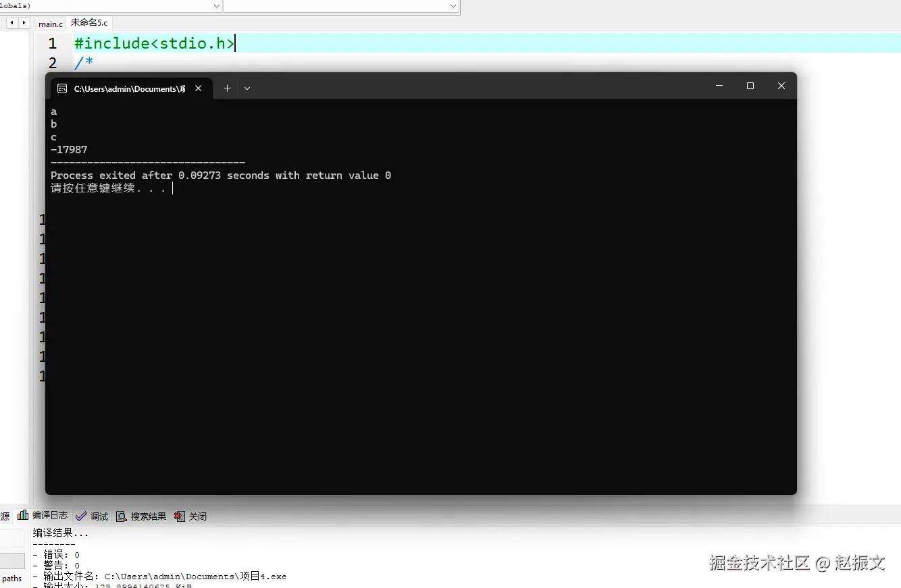Click console output line 'b'

(x=53, y=124)
